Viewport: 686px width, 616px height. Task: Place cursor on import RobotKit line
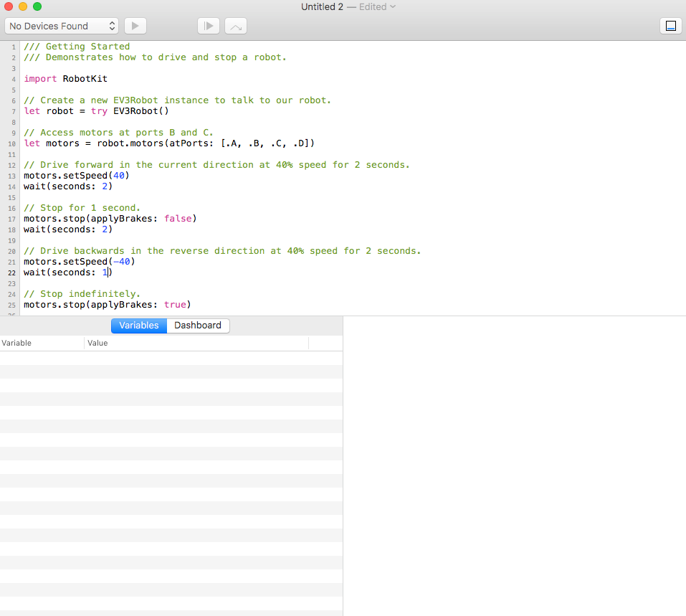click(x=66, y=79)
